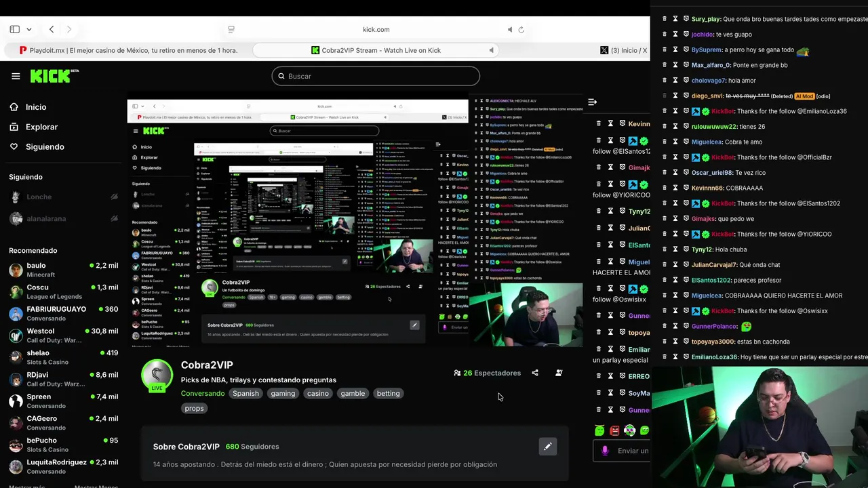Click the share stream icon
This screenshot has height=488, width=868.
pos(535,373)
